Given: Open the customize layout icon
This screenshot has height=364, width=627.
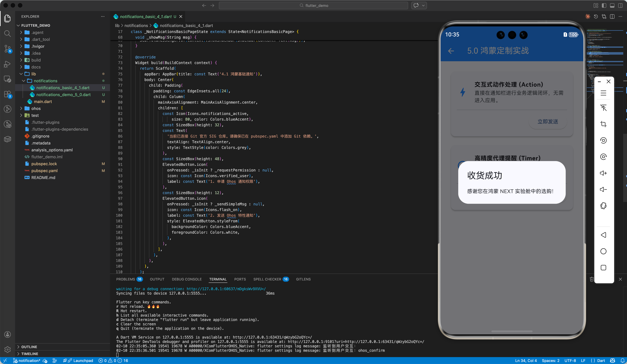Looking at the screenshot, I should tap(596, 5).
